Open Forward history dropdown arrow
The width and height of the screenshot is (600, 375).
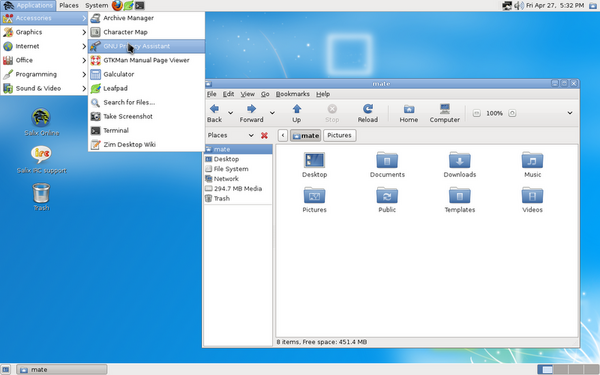click(272, 113)
